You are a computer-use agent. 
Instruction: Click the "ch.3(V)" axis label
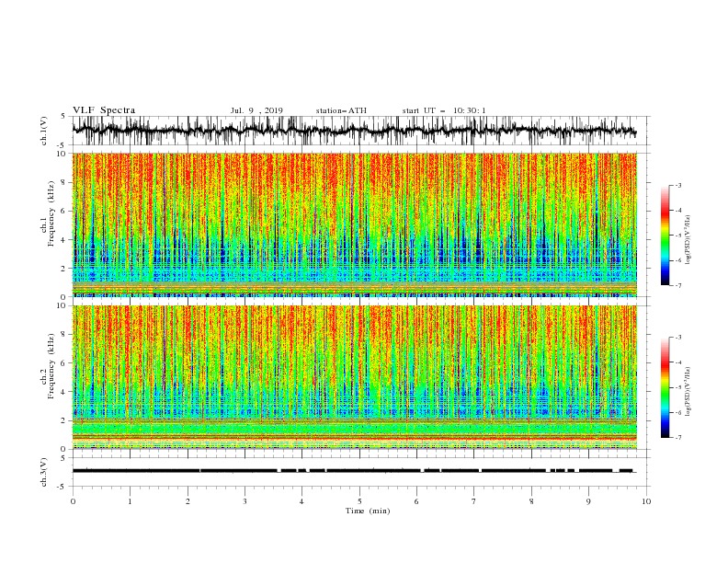coord(44,472)
